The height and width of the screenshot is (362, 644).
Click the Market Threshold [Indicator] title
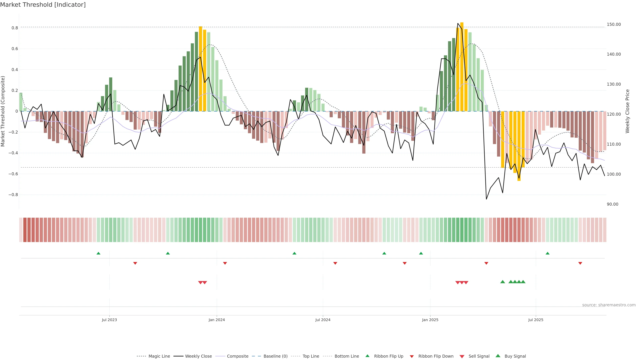pos(43,5)
